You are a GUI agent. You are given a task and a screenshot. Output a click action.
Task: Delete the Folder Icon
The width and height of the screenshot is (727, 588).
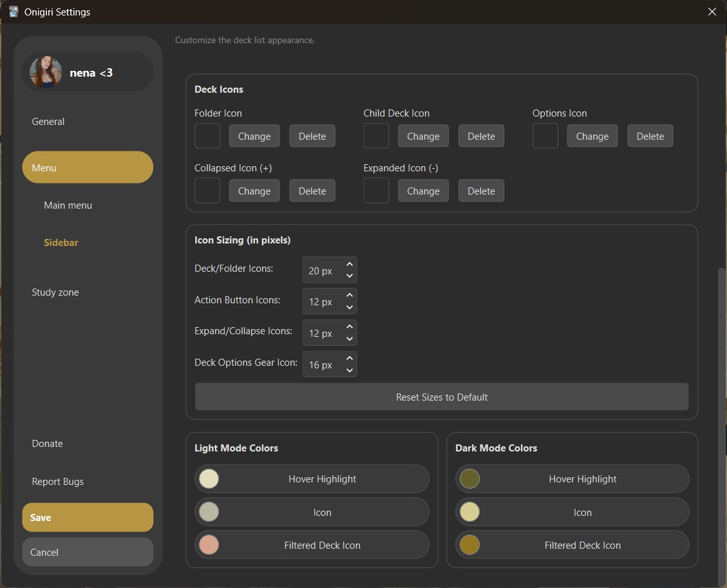312,136
